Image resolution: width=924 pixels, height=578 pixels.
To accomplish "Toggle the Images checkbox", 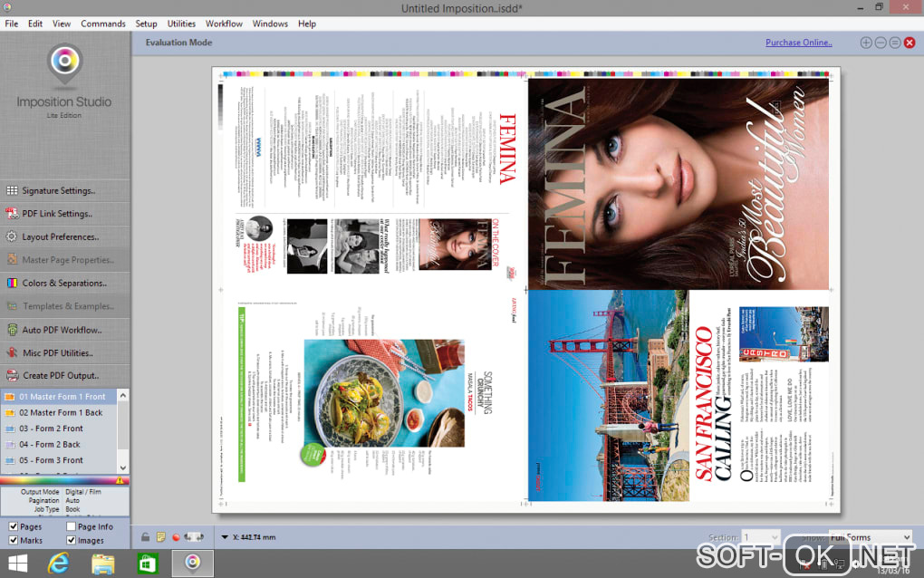I will pyautogui.click(x=71, y=540).
